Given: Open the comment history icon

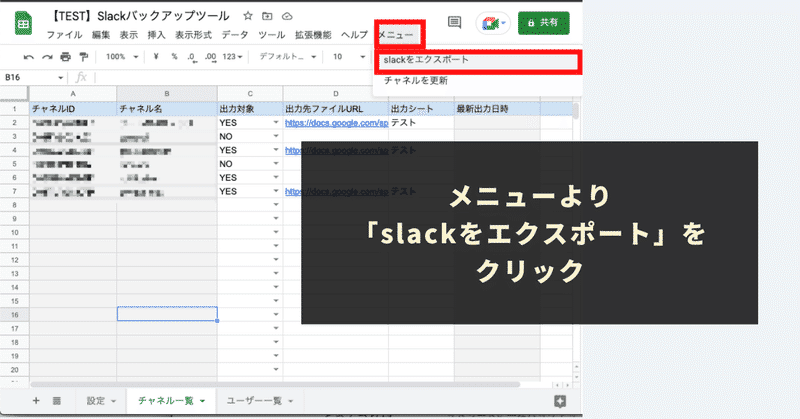Looking at the screenshot, I should (x=454, y=22).
